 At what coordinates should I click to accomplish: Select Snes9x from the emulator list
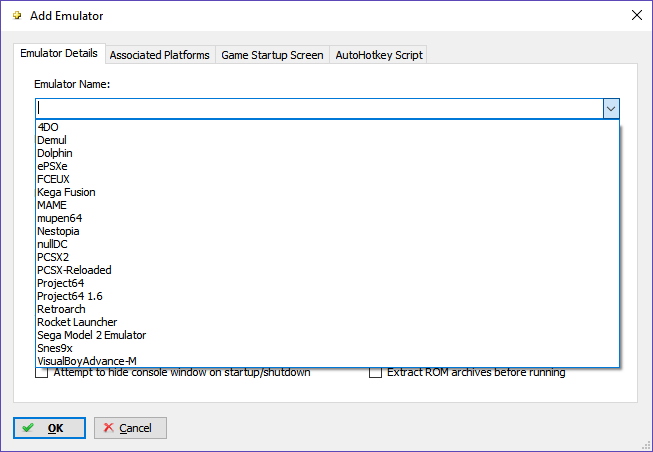point(327,348)
